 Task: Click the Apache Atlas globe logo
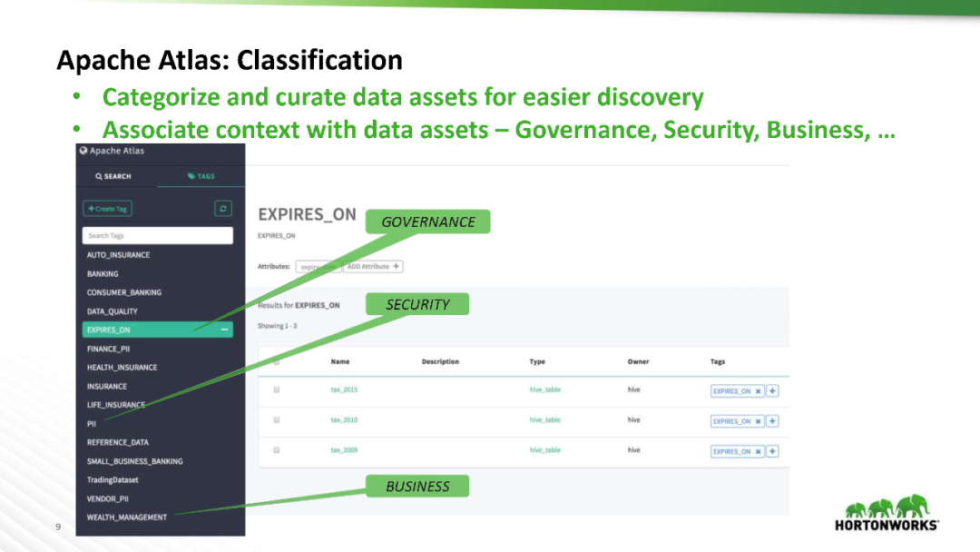[83, 150]
